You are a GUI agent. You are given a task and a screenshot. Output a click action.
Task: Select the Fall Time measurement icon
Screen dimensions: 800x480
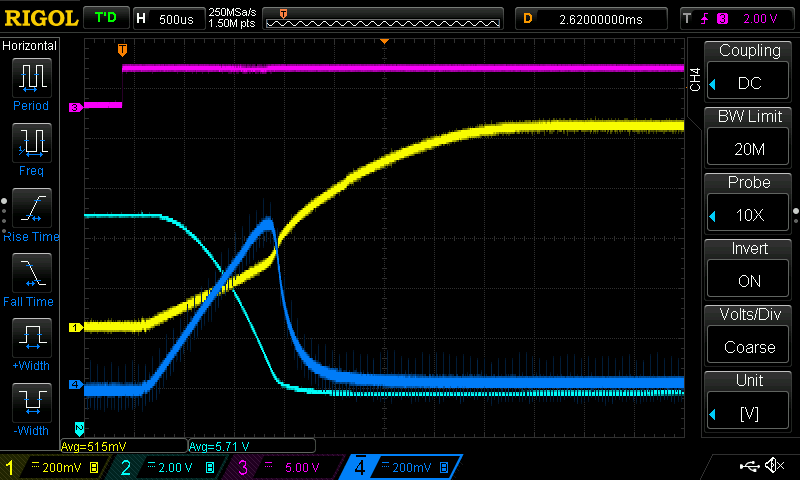32,272
